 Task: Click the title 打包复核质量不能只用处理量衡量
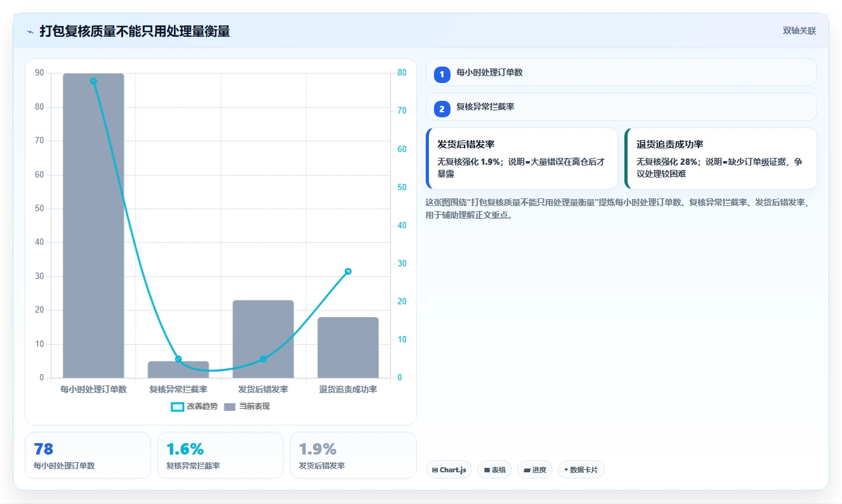point(135,31)
